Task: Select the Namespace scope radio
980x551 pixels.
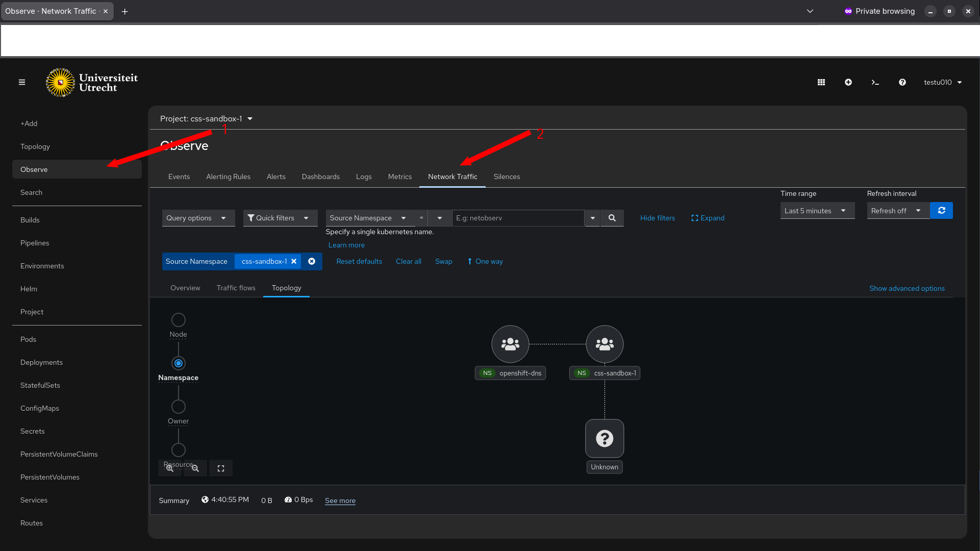Action: (x=179, y=363)
